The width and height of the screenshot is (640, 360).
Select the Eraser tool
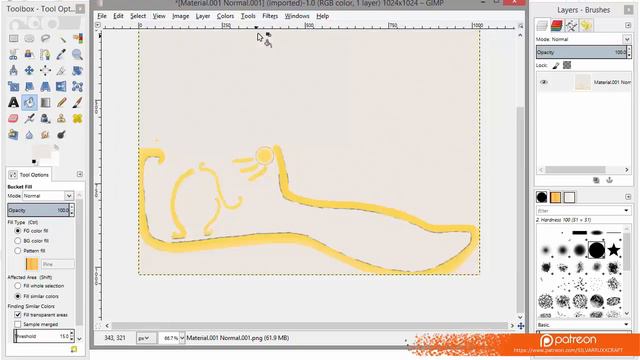tap(13, 119)
